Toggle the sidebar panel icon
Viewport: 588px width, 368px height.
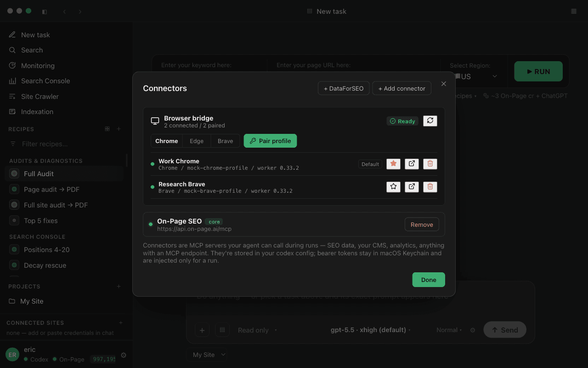click(45, 11)
